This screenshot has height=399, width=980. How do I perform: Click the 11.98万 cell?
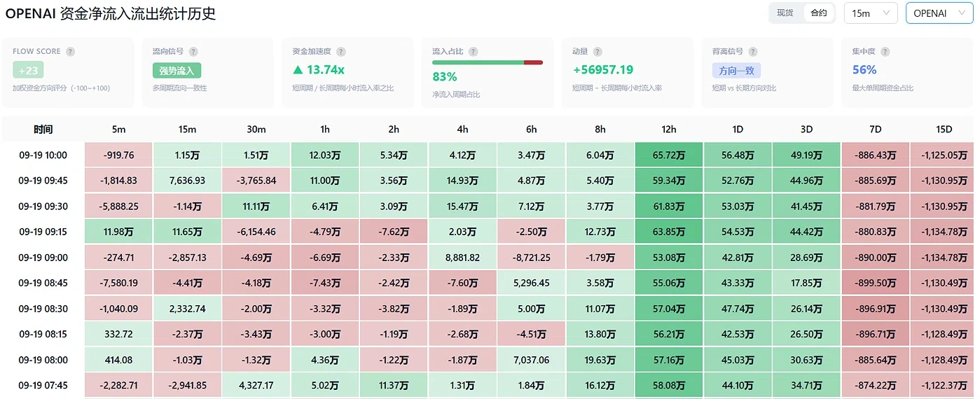tap(118, 232)
